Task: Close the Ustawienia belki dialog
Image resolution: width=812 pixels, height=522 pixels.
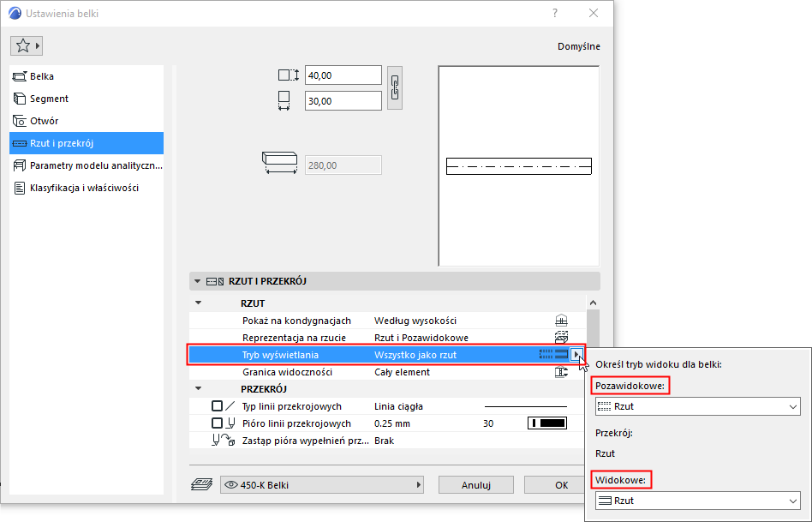Action: coord(594,13)
